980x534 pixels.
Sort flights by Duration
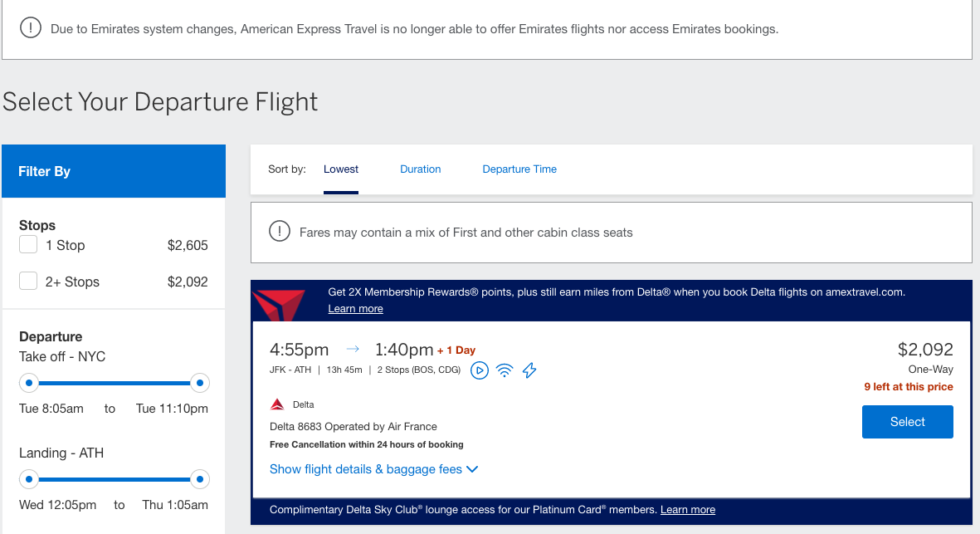[x=420, y=169]
